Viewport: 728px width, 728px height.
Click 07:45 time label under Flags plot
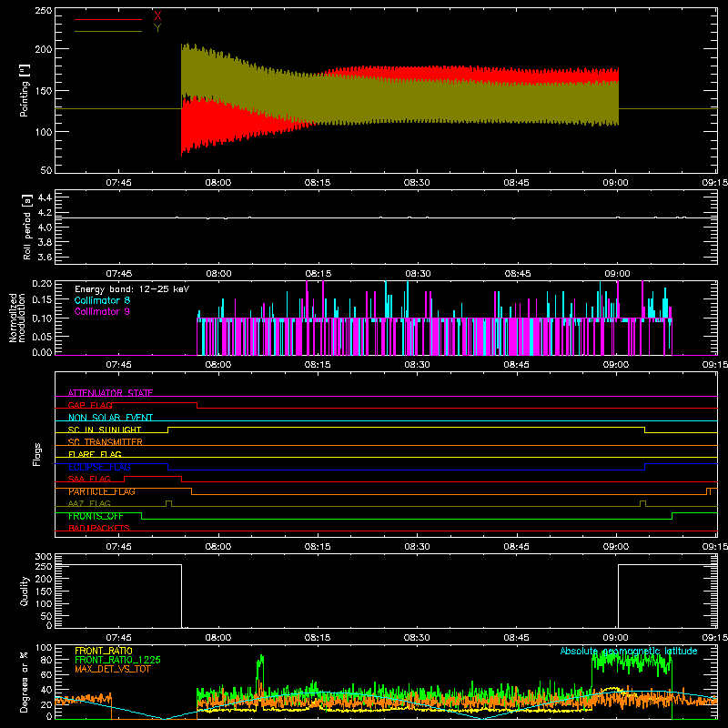tap(119, 547)
